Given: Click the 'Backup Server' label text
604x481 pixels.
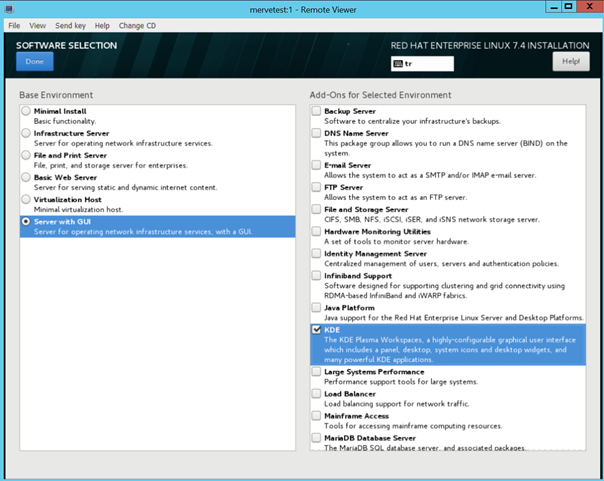Looking at the screenshot, I should 350,111.
